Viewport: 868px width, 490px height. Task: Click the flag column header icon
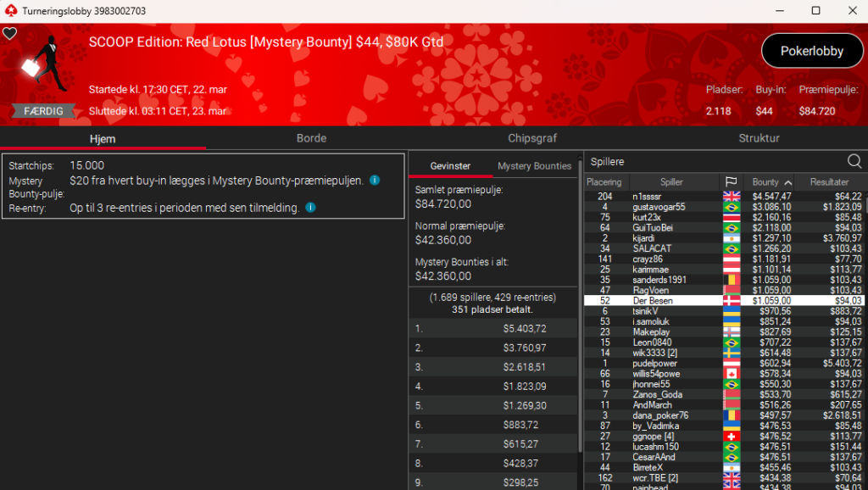[x=731, y=182]
